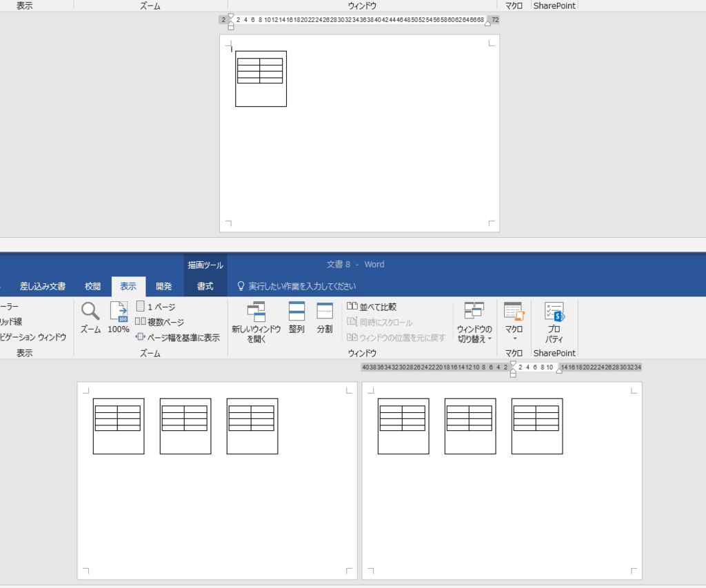
Task: Click the first-line indent marker on lower ruler
Action: (x=513, y=363)
